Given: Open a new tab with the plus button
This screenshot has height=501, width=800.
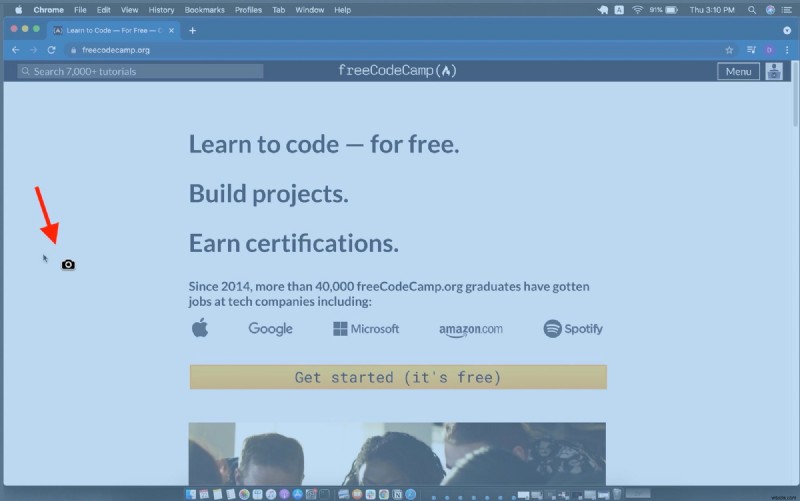Looking at the screenshot, I should [192, 31].
